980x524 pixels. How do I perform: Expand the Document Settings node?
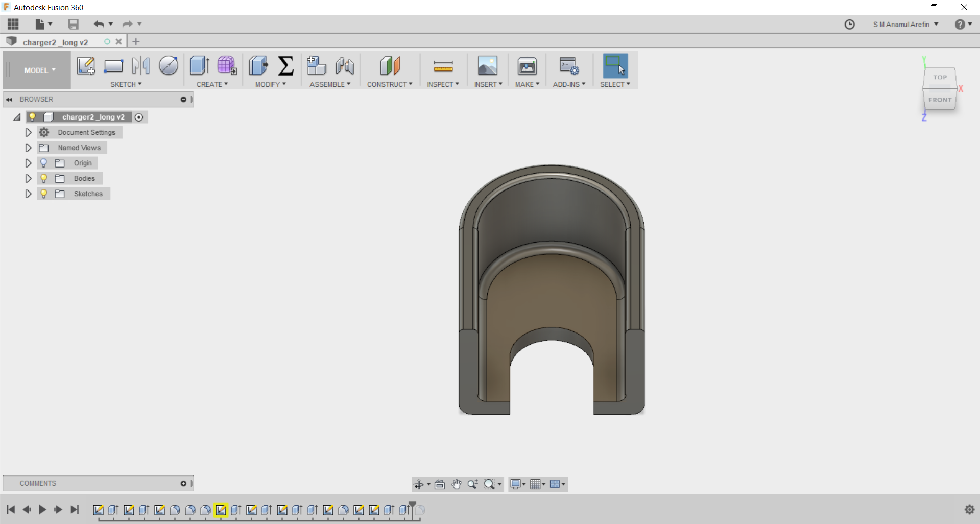pyautogui.click(x=28, y=132)
